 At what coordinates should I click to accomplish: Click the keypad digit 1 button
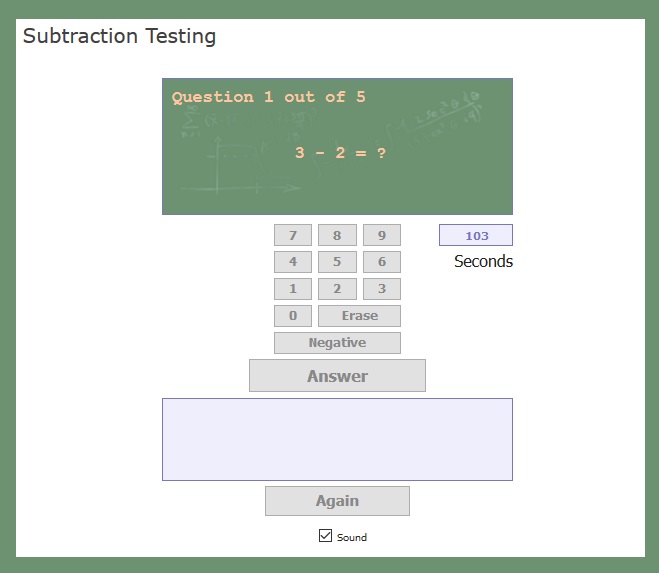[x=293, y=289]
